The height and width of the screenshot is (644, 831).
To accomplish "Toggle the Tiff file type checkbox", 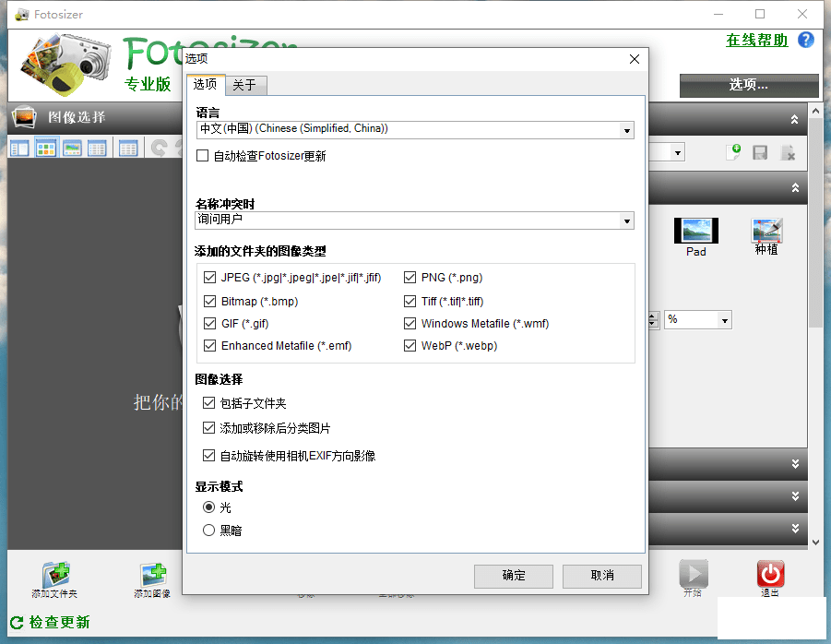I will tap(410, 301).
